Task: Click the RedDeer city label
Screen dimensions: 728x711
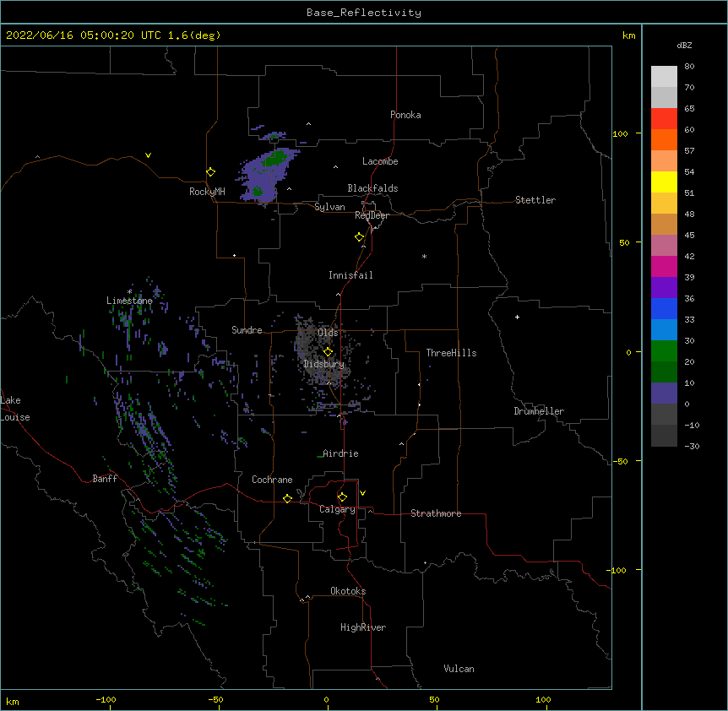Action: 372,215
